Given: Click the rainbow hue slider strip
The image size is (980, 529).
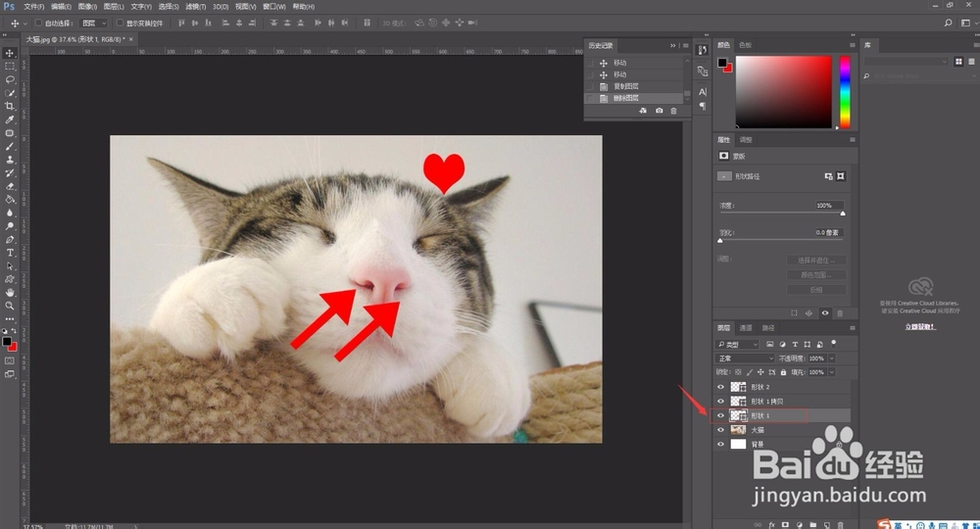Looking at the screenshot, I should tap(845, 92).
